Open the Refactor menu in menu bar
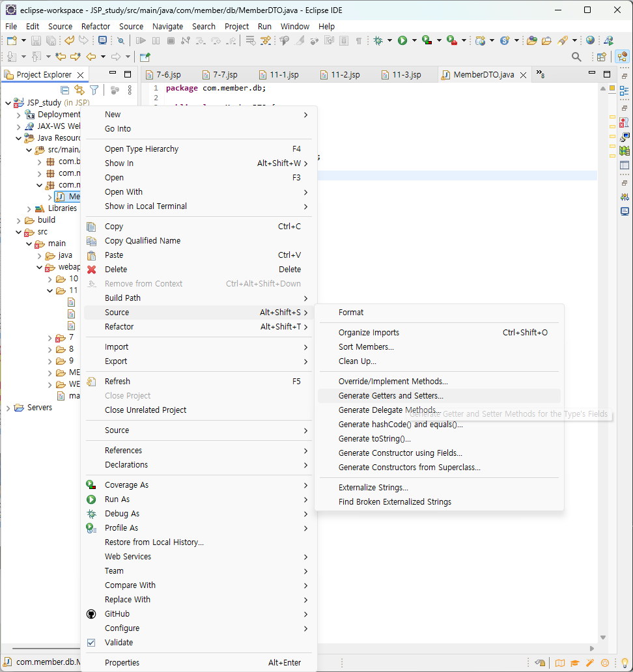 [96, 27]
